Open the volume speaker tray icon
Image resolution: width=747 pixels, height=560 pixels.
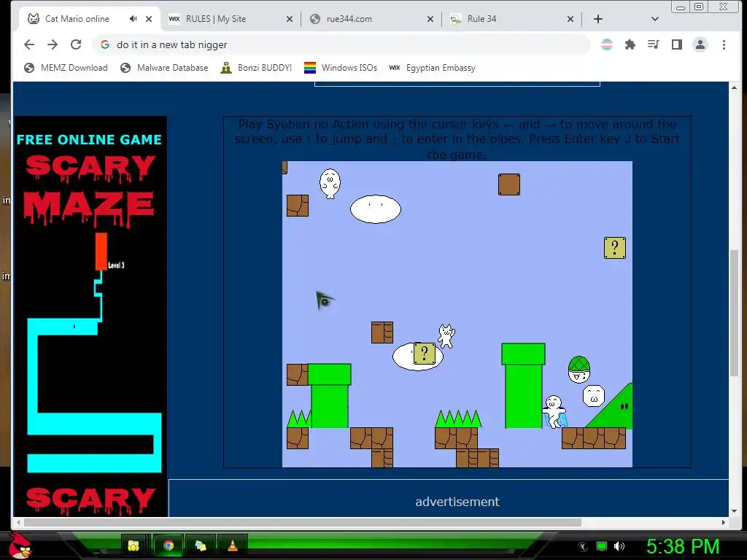pos(619,546)
